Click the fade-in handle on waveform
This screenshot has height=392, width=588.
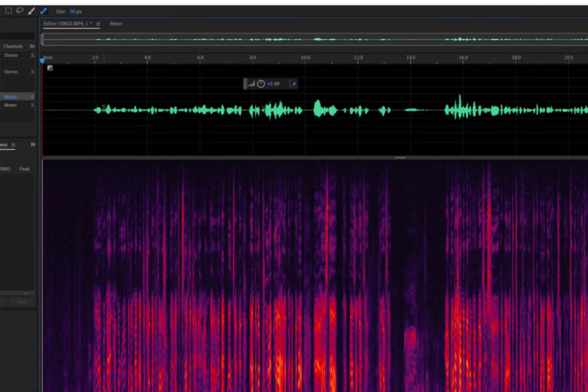(x=50, y=68)
